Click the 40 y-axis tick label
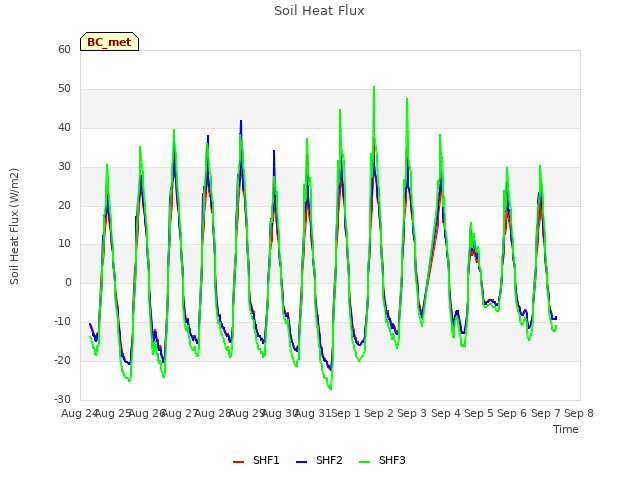 pos(64,128)
